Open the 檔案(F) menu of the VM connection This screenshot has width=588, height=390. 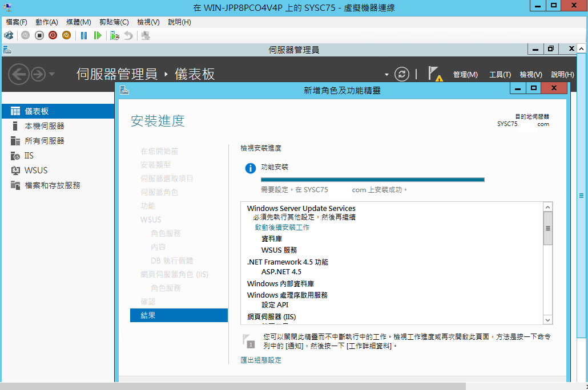tap(17, 22)
